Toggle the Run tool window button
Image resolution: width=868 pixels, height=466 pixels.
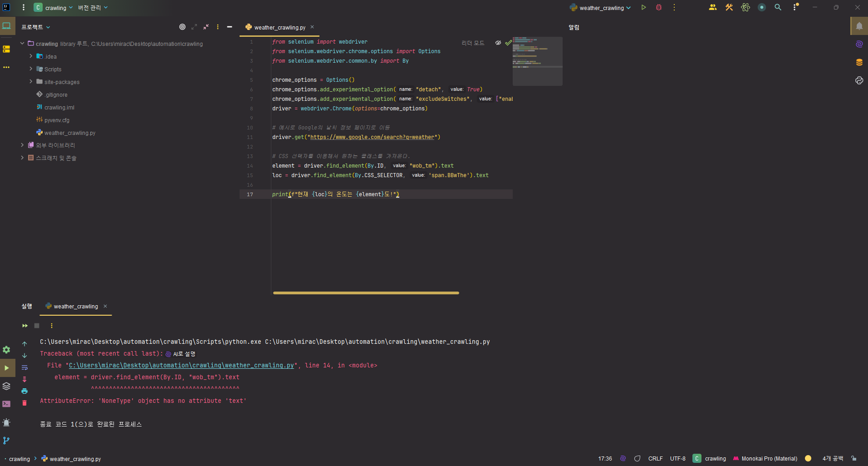6,368
